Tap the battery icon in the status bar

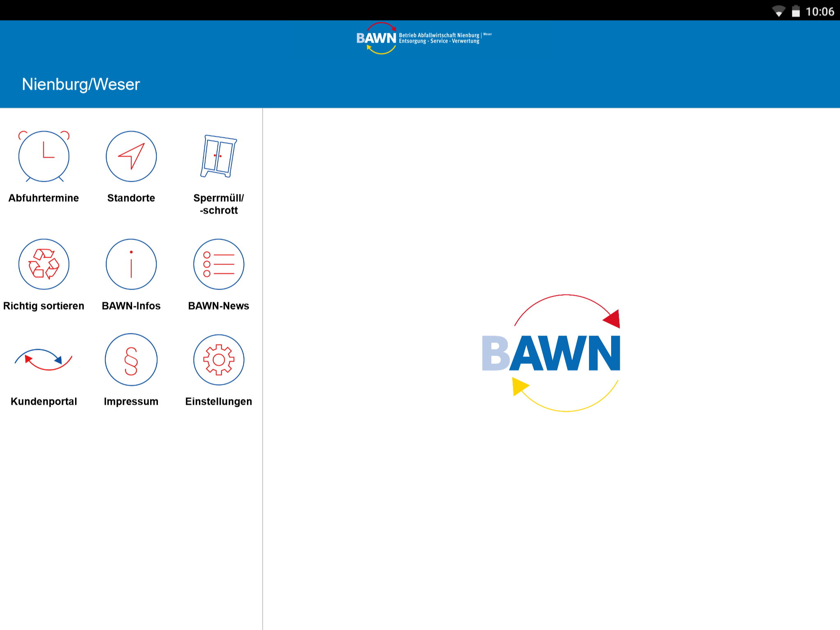(796, 11)
